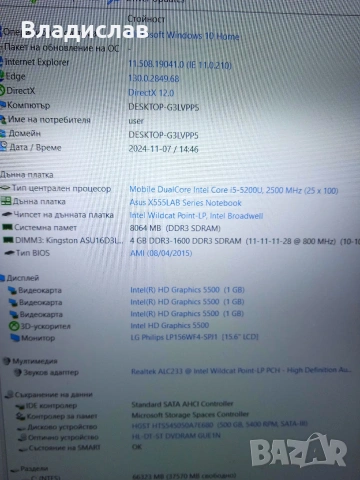Open the Asus X555LAB Series Notebook link
The height and width of the screenshot is (480, 360).
tap(186, 203)
